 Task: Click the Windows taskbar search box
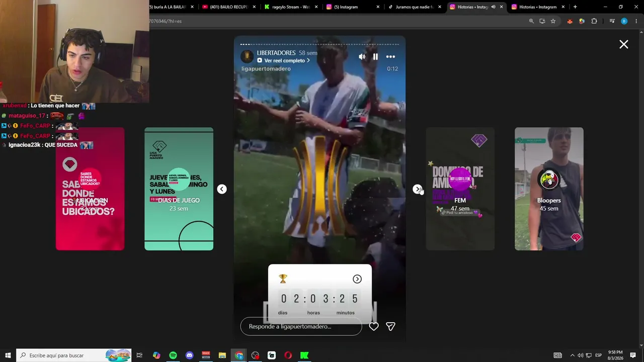coord(74,355)
